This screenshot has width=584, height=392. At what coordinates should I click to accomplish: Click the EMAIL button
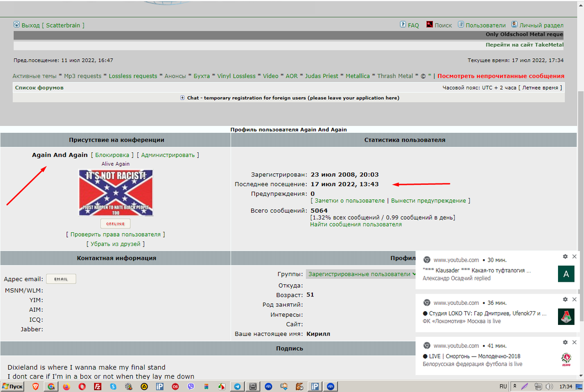(x=61, y=279)
